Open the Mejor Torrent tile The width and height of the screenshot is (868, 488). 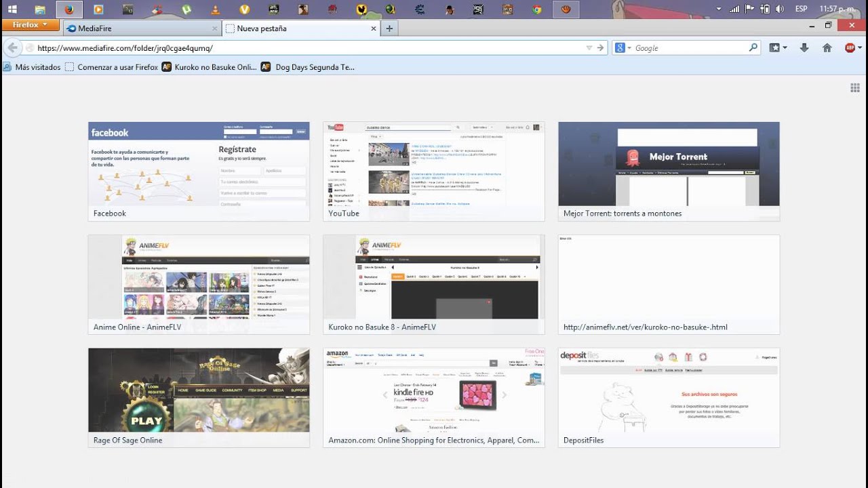[x=669, y=171]
